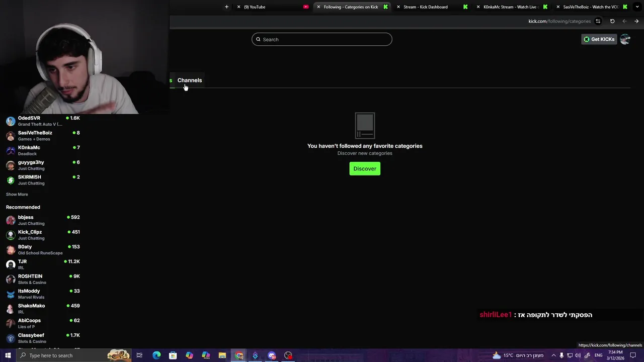
Task: Open Windows notification center
Action: (633, 355)
